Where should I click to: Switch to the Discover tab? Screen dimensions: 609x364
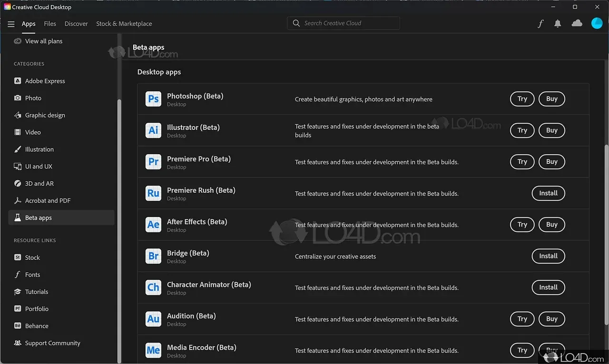coord(76,24)
